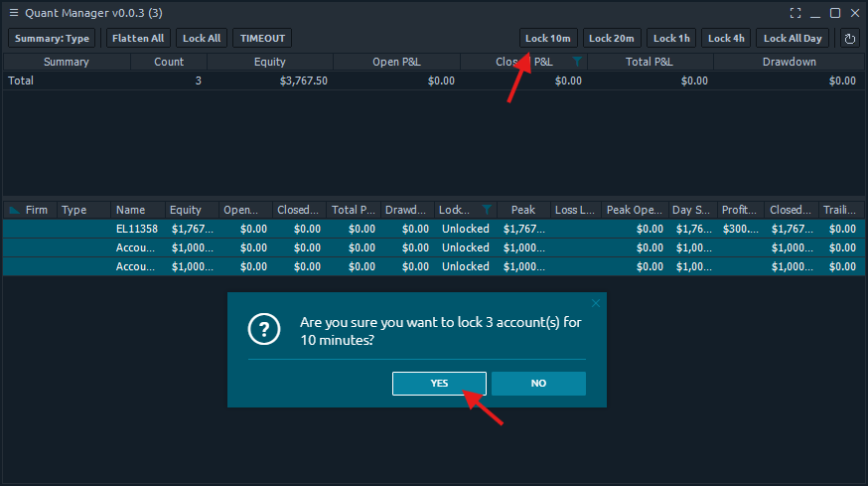Click the Lock 1h button
Viewport: 868px width, 486px height.
[671, 39]
